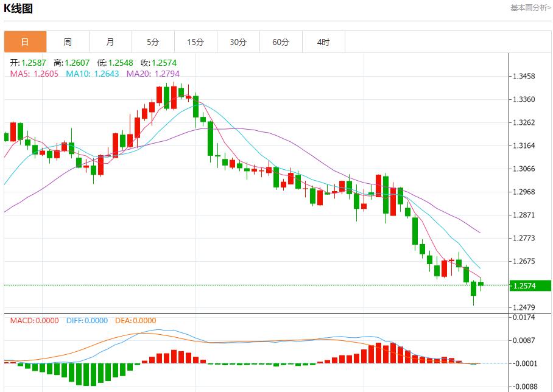Click the MACD indicator label
Screen dimensions: 553x392
coord(35,320)
